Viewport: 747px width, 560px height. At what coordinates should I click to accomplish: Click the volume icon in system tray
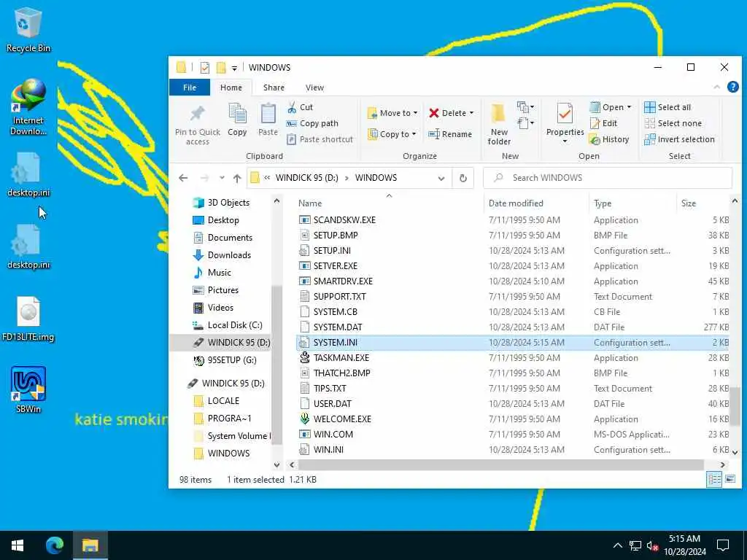click(x=652, y=545)
